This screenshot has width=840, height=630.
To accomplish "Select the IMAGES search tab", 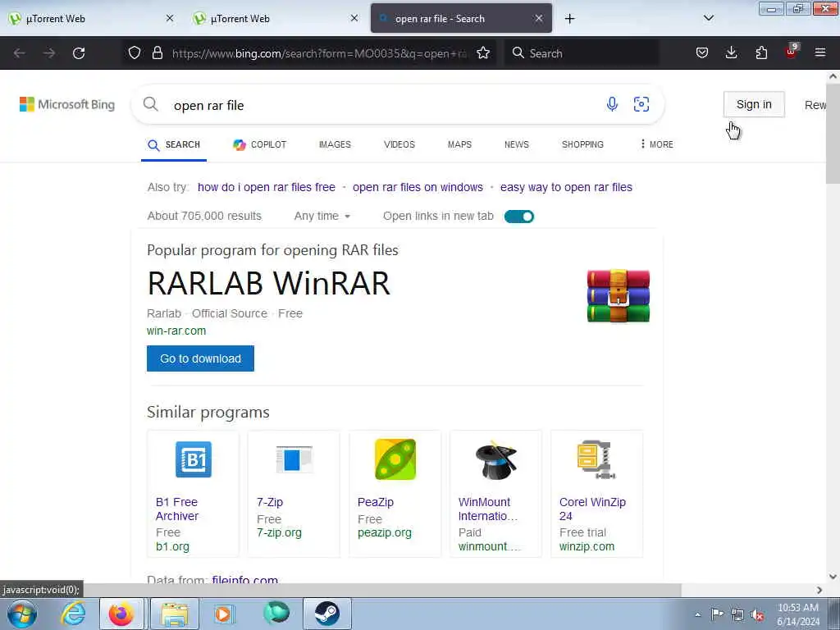I will [x=335, y=144].
